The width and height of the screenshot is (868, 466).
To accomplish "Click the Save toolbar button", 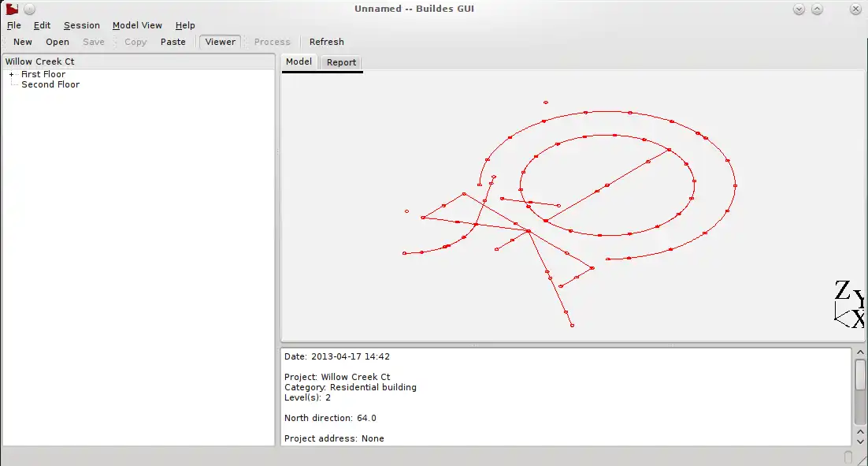I will click(x=94, y=42).
